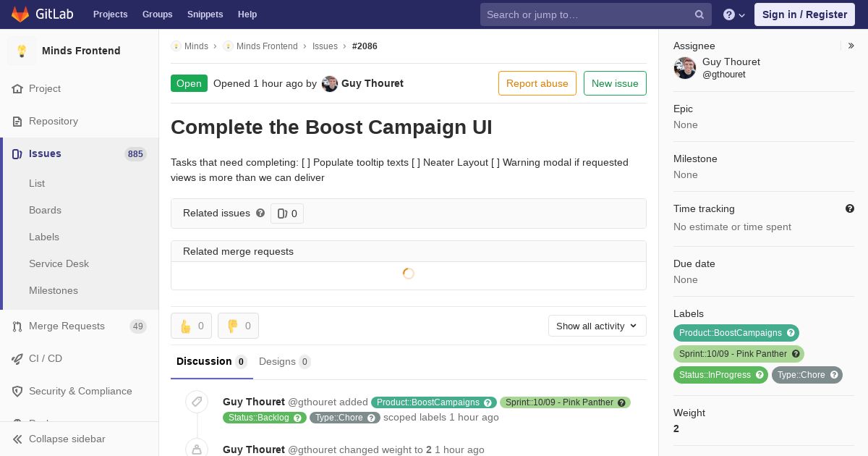
Task: Click the Collapse sidebar chevrons icon
Action: (x=17, y=439)
